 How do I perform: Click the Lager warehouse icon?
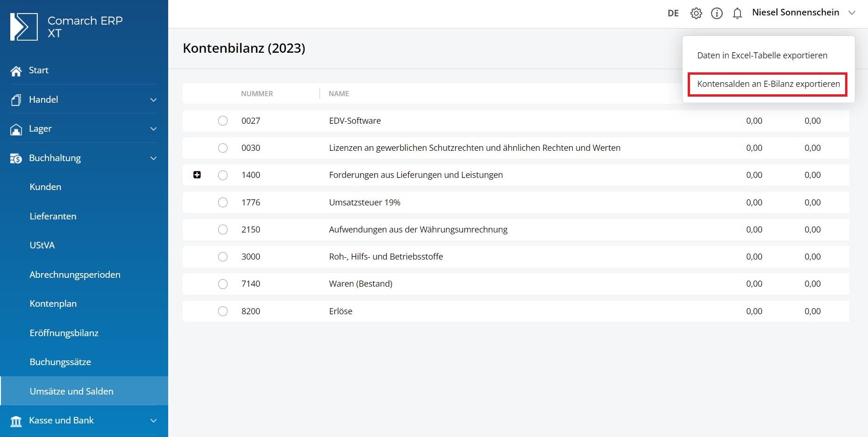(x=16, y=129)
